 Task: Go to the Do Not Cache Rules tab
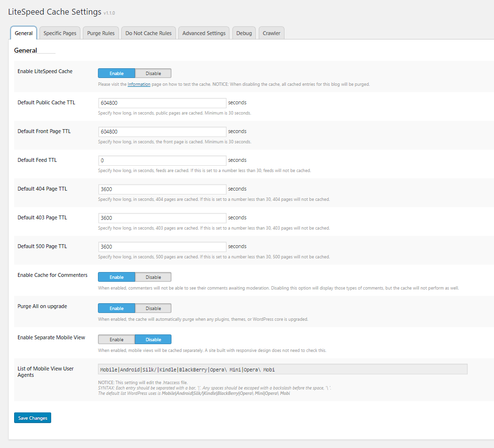[x=149, y=33]
